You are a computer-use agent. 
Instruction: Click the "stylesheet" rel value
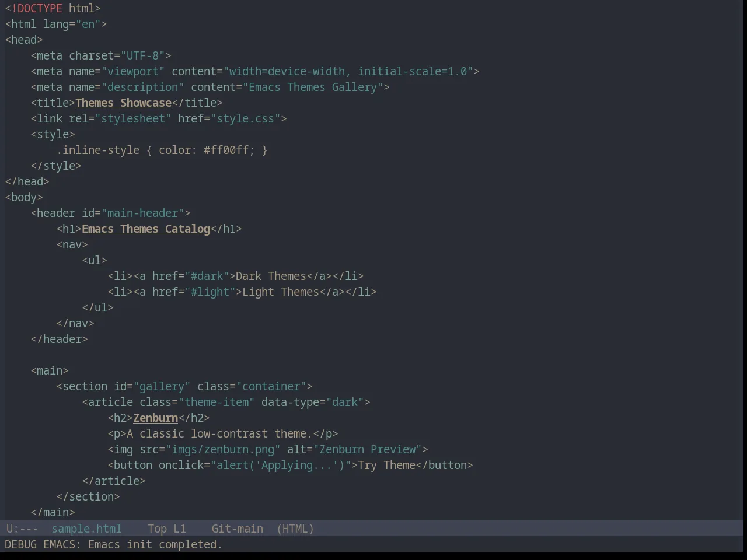(x=133, y=118)
